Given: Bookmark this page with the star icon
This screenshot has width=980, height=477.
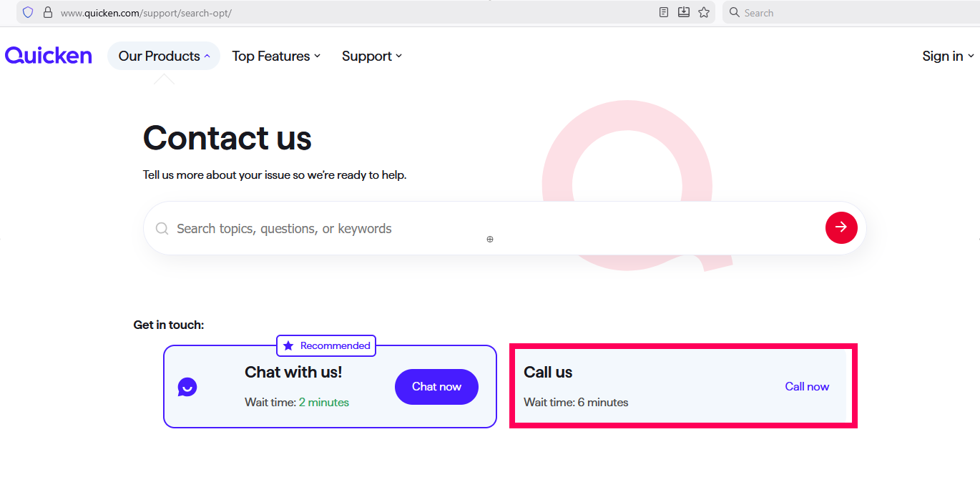Looking at the screenshot, I should point(704,12).
